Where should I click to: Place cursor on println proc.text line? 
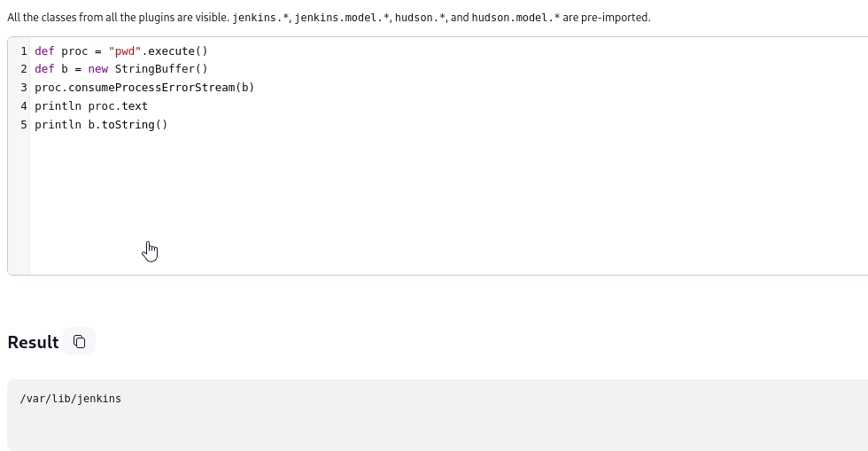tap(91, 105)
